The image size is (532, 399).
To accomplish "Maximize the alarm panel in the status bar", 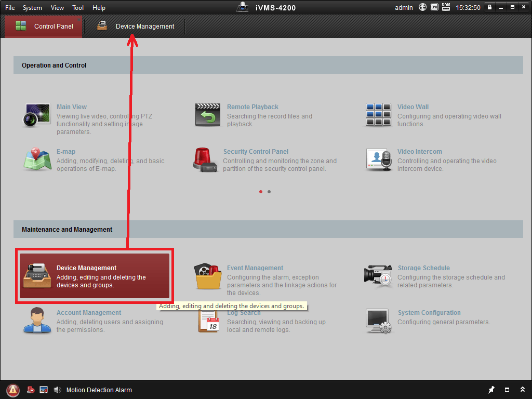I will pyautogui.click(x=507, y=390).
